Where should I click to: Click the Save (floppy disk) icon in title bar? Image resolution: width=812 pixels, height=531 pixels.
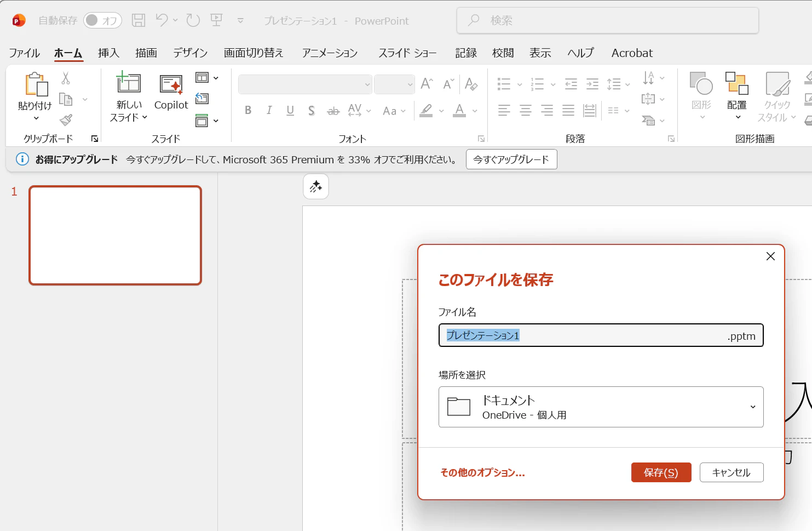click(x=139, y=20)
